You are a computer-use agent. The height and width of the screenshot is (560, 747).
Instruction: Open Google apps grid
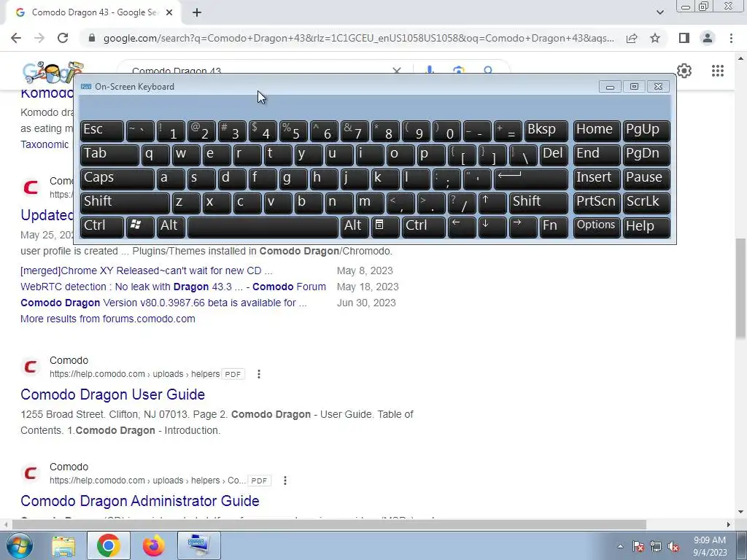(718, 71)
